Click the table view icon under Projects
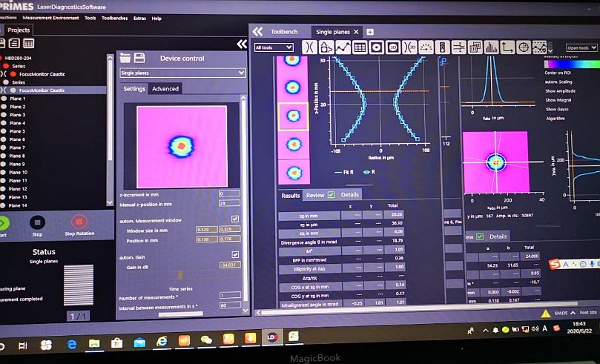The height and width of the screenshot is (364, 600). point(29,43)
